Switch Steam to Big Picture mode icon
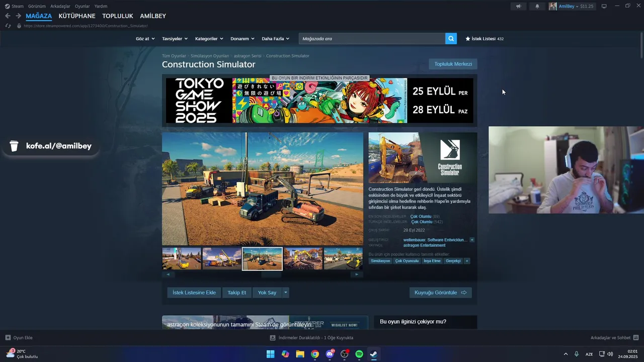The image size is (644, 362). (x=604, y=6)
